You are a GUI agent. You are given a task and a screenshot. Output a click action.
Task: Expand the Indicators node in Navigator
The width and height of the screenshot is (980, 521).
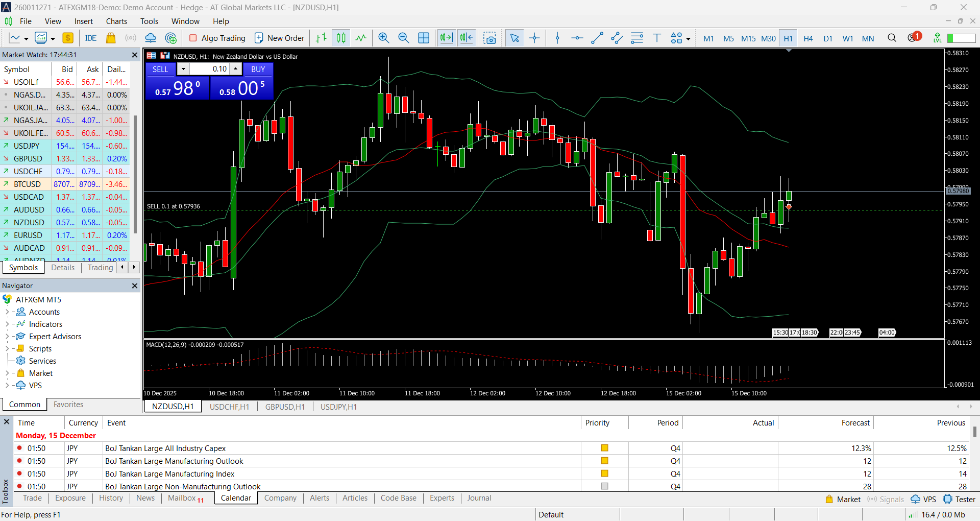click(x=7, y=324)
